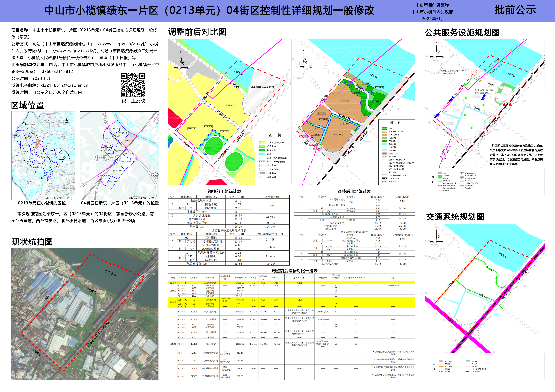Click cyan 水域 swatch in left map legend
Viewport: 555px width, 392px height.
coord(262,154)
